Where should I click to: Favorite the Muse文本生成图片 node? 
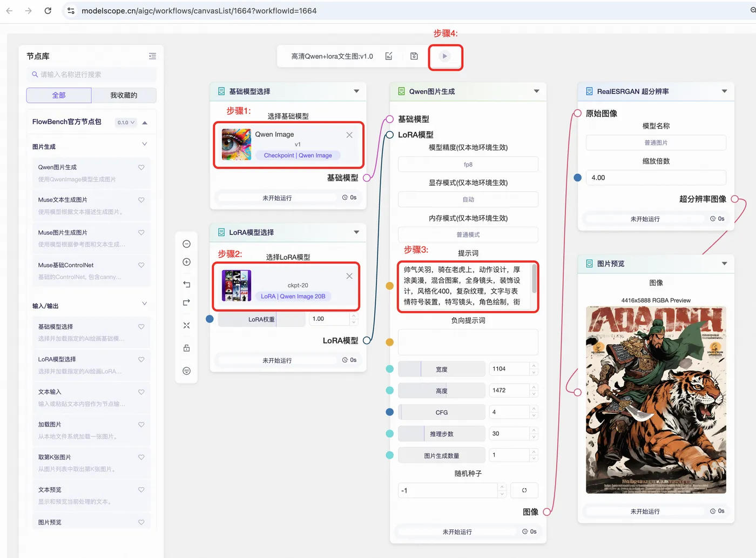141,200
